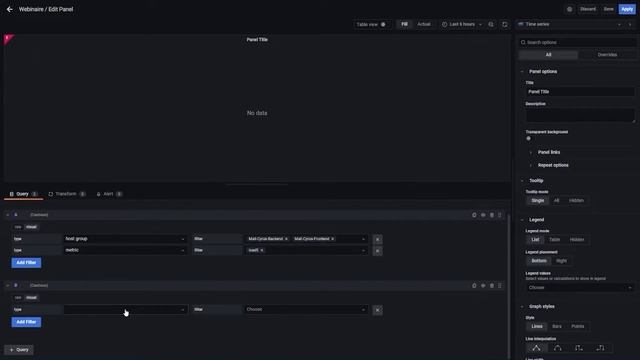Refresh the panel with the refresh icon
The image size is (640, 360).
pos(505,24)
